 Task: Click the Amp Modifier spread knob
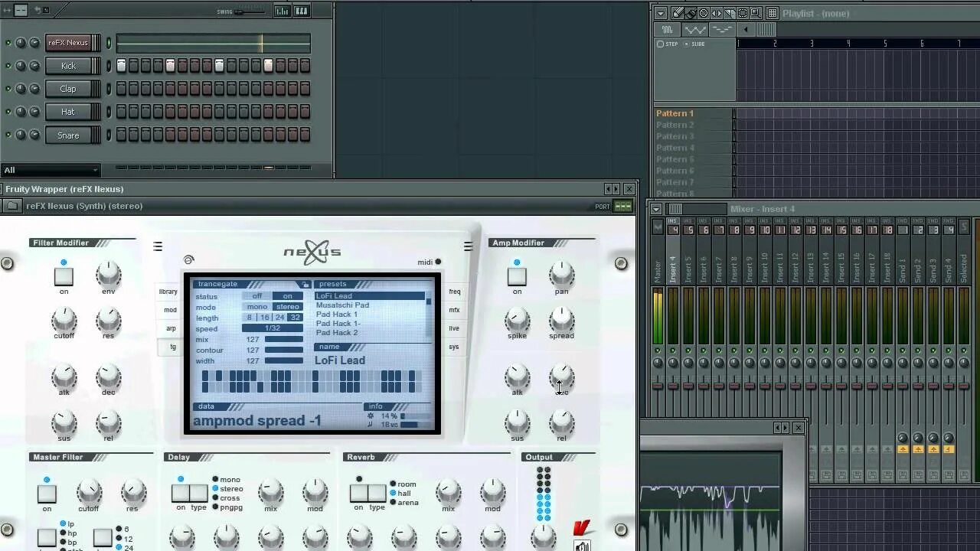pos(561,319)
